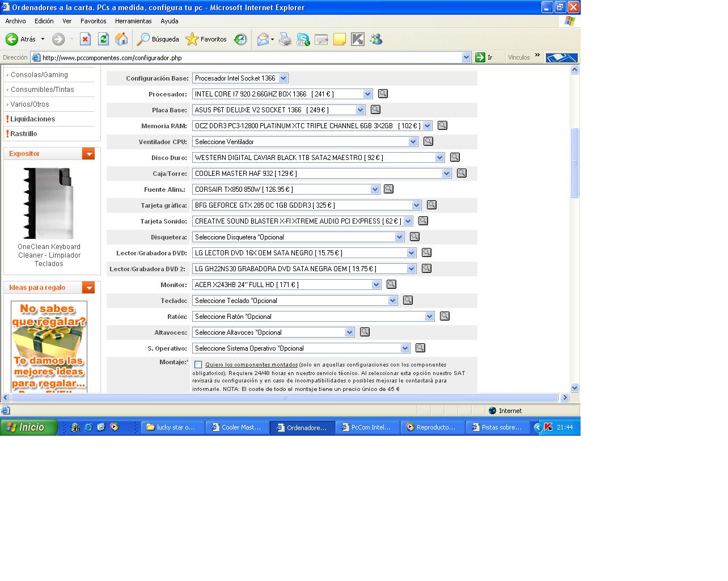728x581 pixels.
Task: Open the Rastrillo sidebar link
Action: pyautogui.click(x=23, y=134)
